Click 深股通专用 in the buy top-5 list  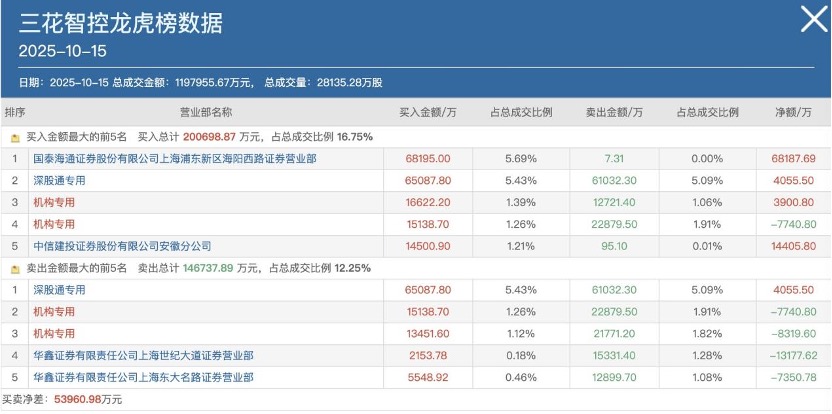pos(59,180)
